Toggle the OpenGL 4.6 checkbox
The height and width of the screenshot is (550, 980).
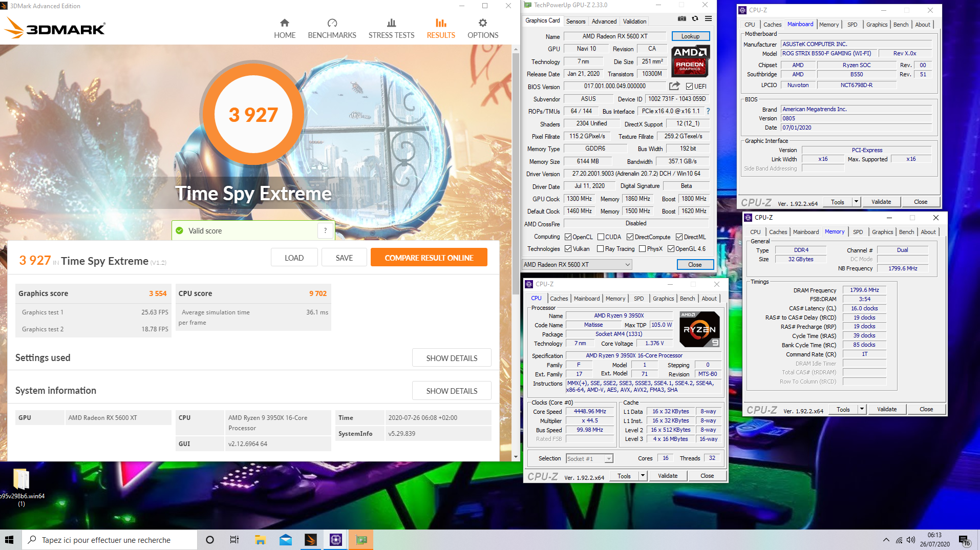click(x=671, y=249)
